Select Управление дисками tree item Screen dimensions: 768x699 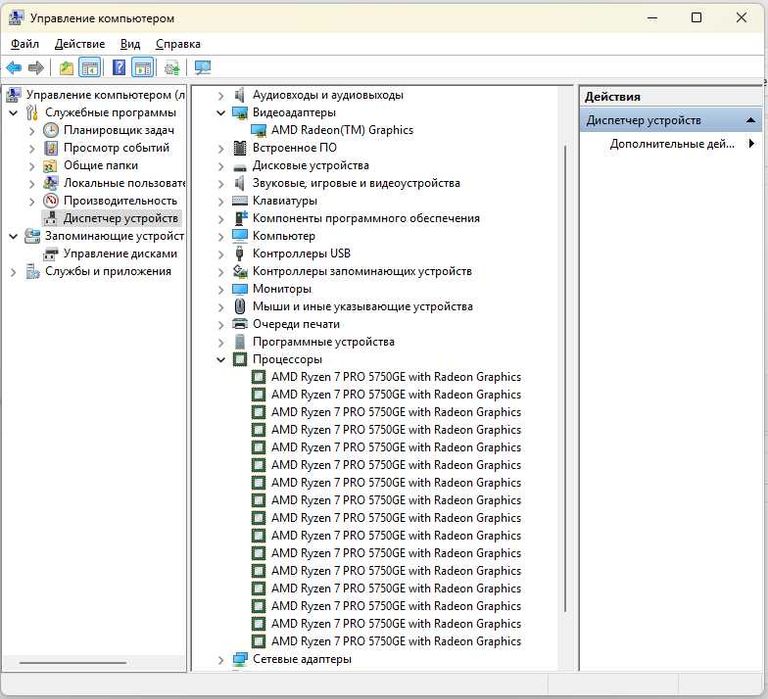tap(120, 254)
